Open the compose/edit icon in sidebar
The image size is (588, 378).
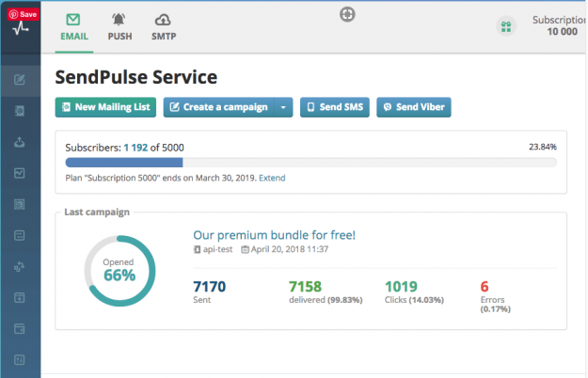[x=21, y=78]
